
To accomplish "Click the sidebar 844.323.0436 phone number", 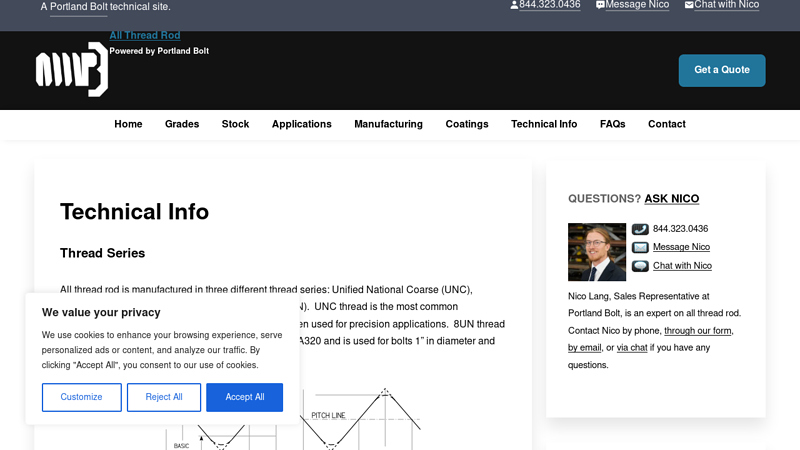I will coord(680,229).
